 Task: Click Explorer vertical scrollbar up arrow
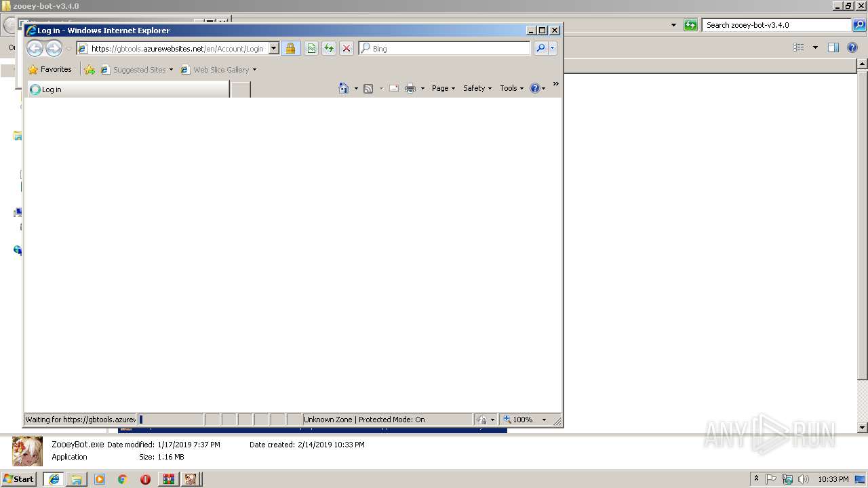click(863, 64)
